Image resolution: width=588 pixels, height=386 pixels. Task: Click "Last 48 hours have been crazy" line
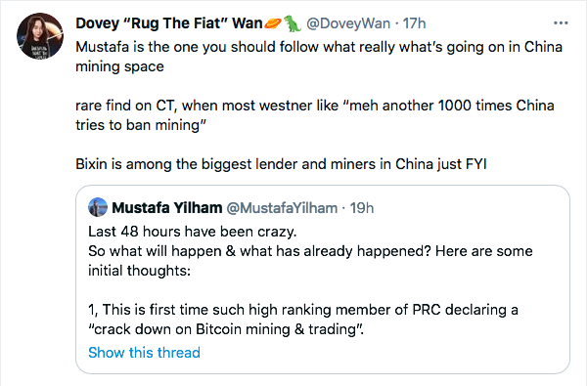(193, 232)
